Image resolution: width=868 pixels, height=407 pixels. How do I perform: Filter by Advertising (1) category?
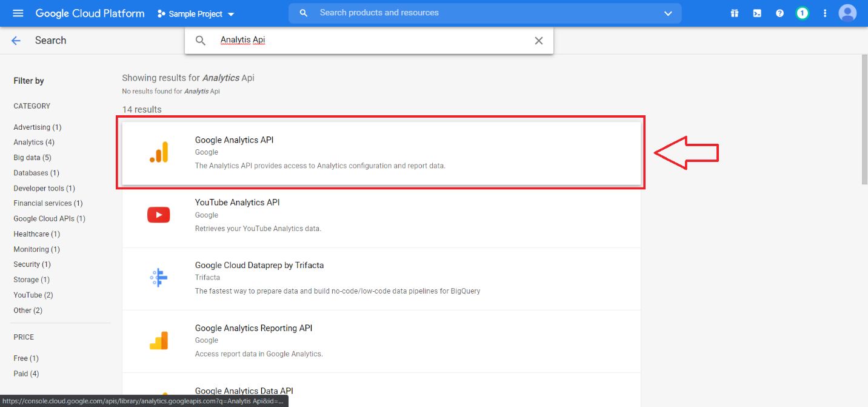(x=38, y=127)
